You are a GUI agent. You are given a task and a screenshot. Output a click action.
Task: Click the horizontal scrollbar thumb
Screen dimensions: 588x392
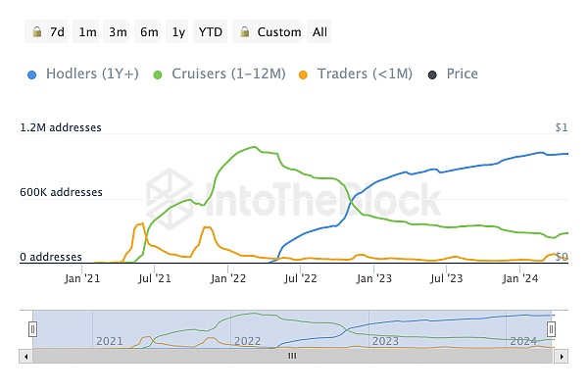coord(291,357)
